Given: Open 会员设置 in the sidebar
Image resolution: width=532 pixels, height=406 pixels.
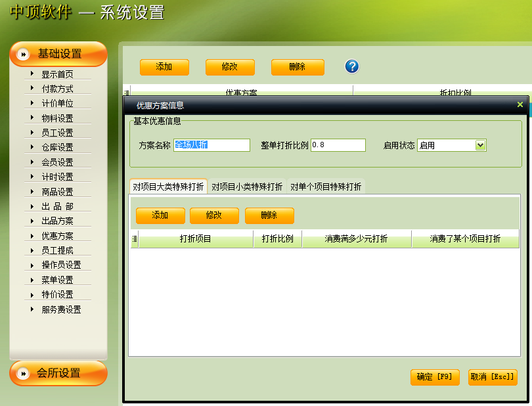Looking at the screenshot, I should [x=57, y=162].
